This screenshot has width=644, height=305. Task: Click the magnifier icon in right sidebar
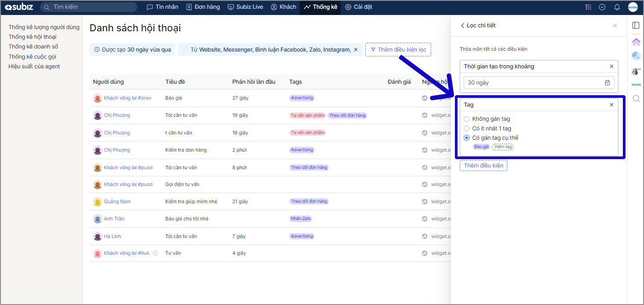coord(636,99)
